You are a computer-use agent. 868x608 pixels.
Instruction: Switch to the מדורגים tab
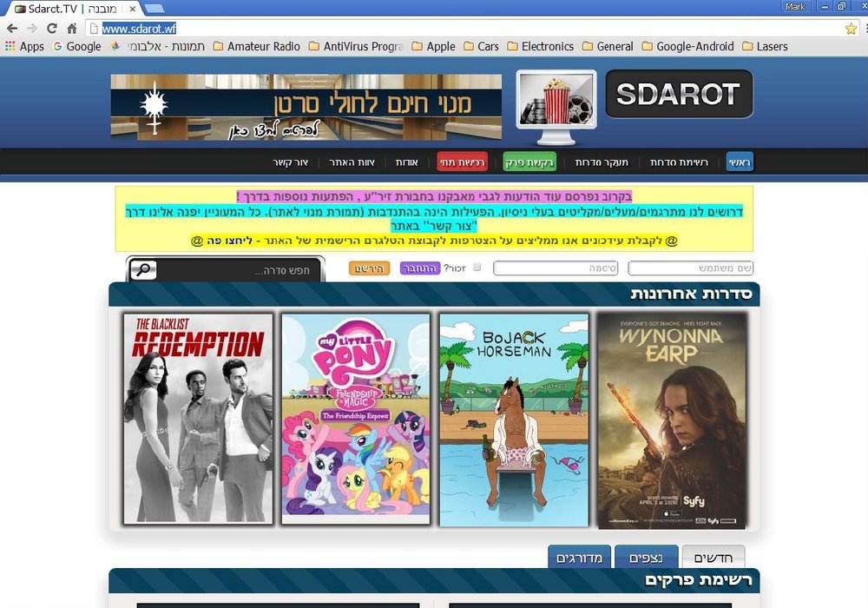[580, 557]
